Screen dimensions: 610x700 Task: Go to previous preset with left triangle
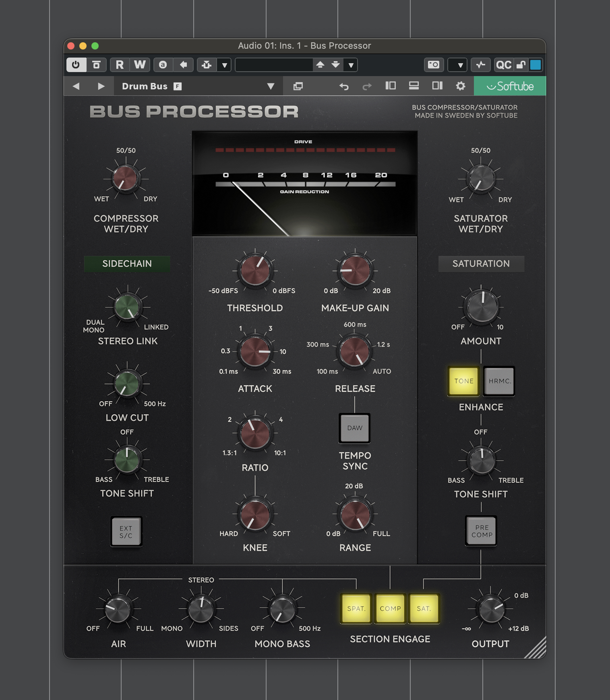pyautogui.click(x=76, y=86)
